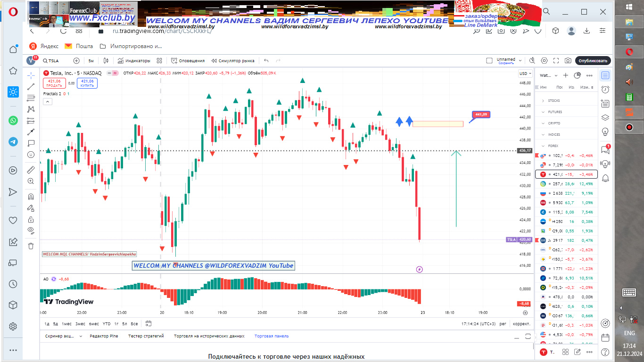Open the Редактор Pine tab
Viewport: 644px width, 362px height.
click(104, 336)
